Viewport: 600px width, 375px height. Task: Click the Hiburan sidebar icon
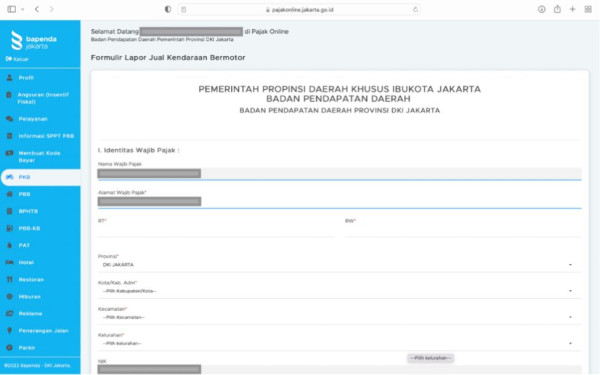click(10, 297)
